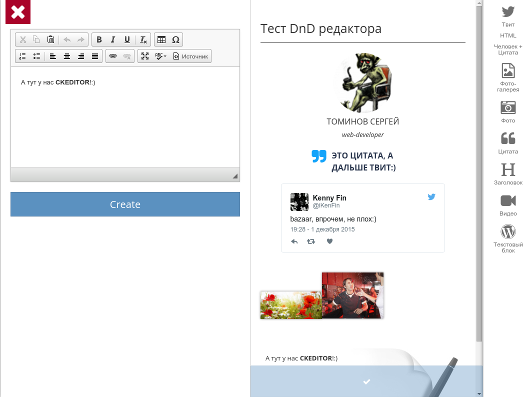Choose the Текстовый блок WordPress icon
This screenshot has height=397, width=532.
pos(508,238)
